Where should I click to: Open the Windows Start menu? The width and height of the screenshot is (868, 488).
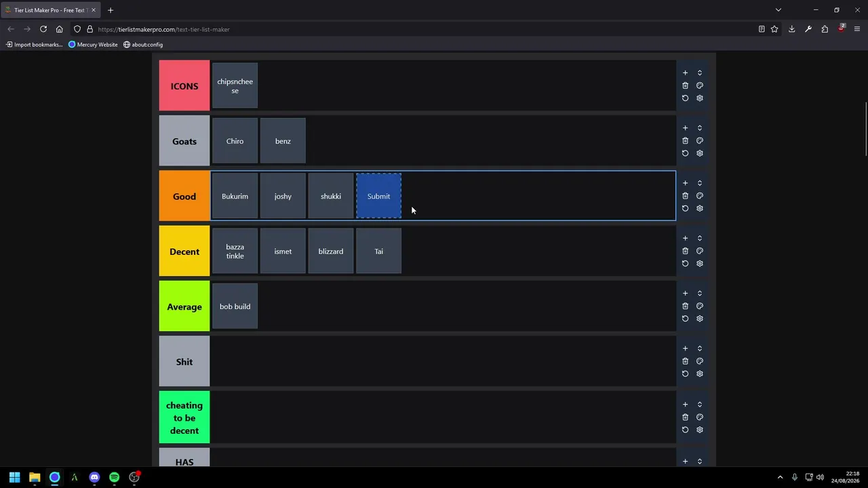click(14, 477)
